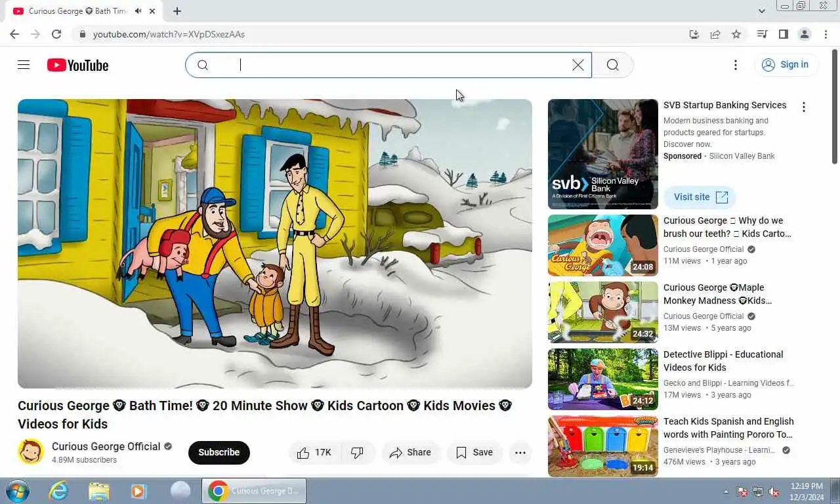This screenshot has height=504, width=840.
Task: Open the tab search chevron
Action: pos(762,11)
